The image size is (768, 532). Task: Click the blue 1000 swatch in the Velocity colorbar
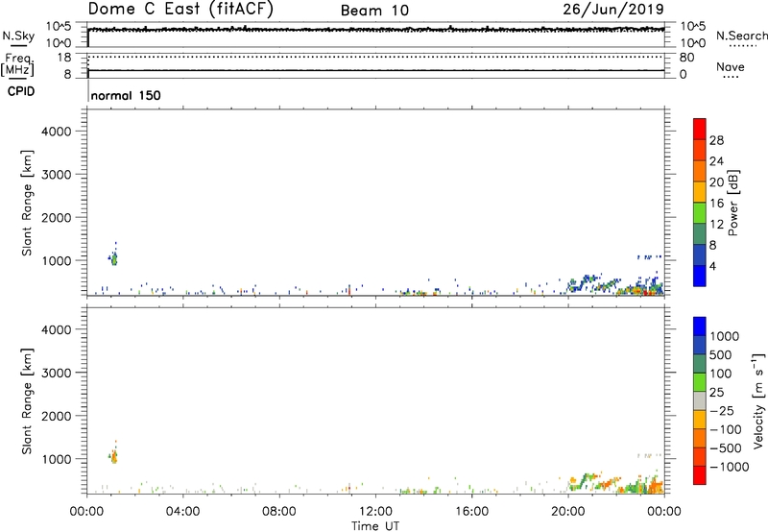pos(700,326)
